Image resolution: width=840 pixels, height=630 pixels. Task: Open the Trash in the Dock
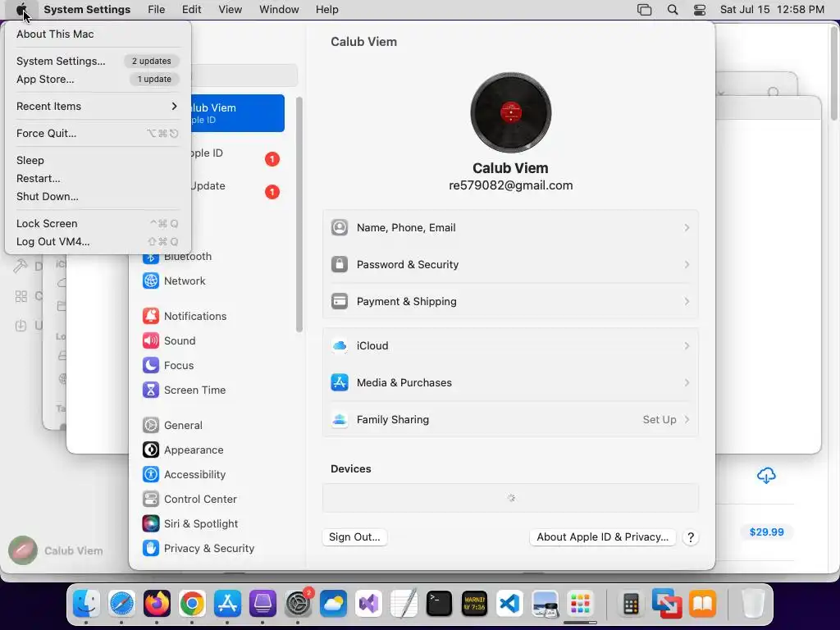753,604
